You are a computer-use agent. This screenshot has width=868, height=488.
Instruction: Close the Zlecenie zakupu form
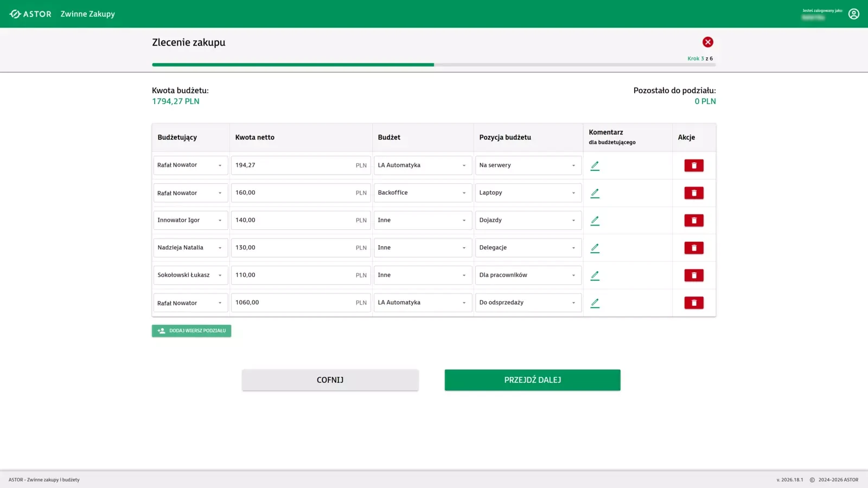[707, 42]
